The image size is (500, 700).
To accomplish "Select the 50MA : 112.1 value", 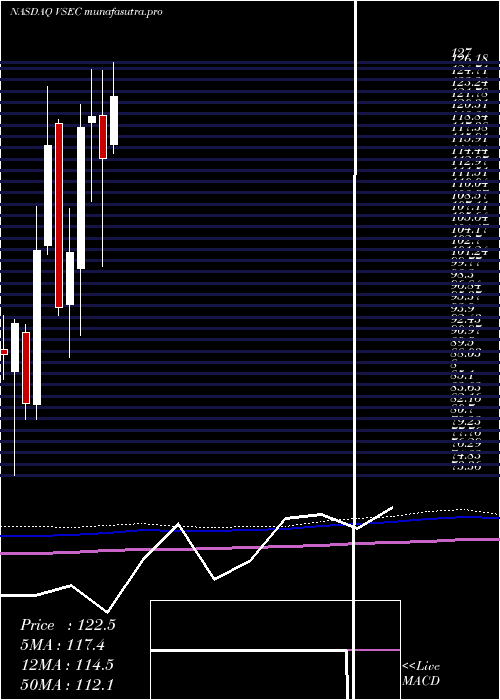I will pyautogui.click(x=67, y=684).
